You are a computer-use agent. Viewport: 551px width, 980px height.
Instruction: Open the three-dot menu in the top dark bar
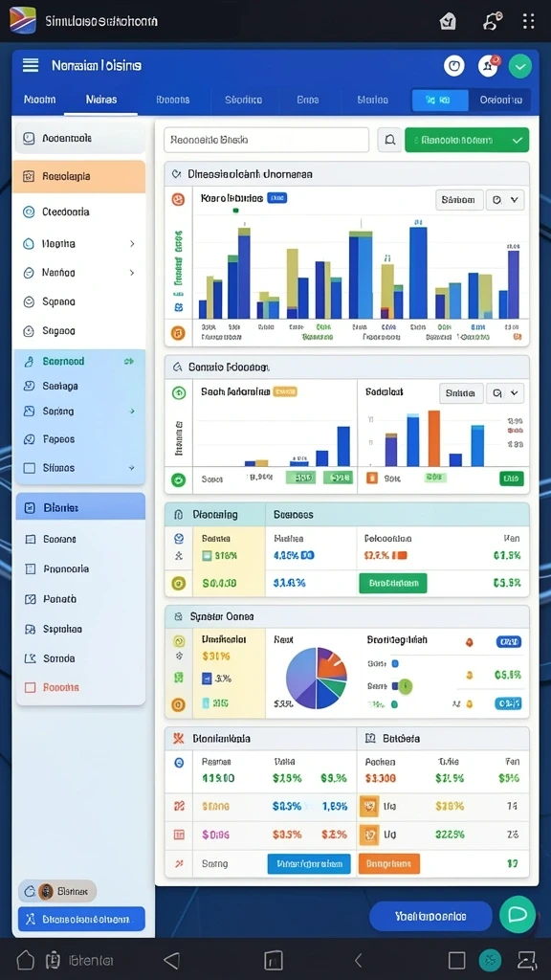(x=528, y=21)
